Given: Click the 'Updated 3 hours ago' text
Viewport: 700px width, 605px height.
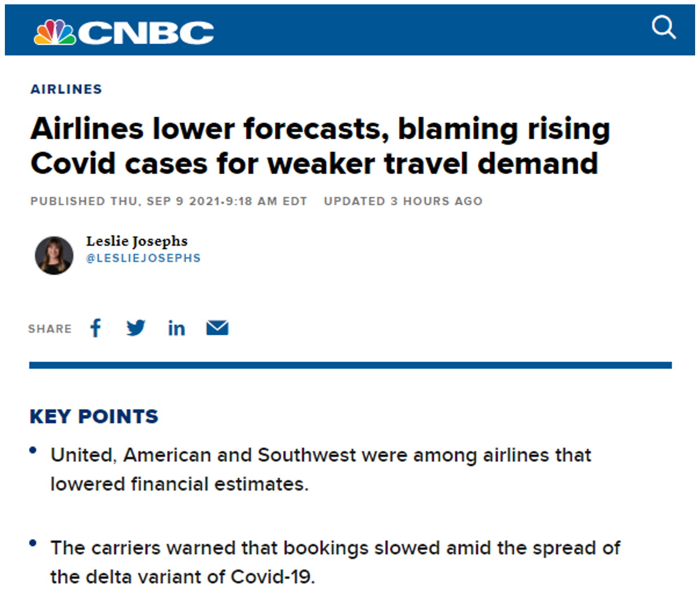Looking at the screenshot, I should point(403,201).
